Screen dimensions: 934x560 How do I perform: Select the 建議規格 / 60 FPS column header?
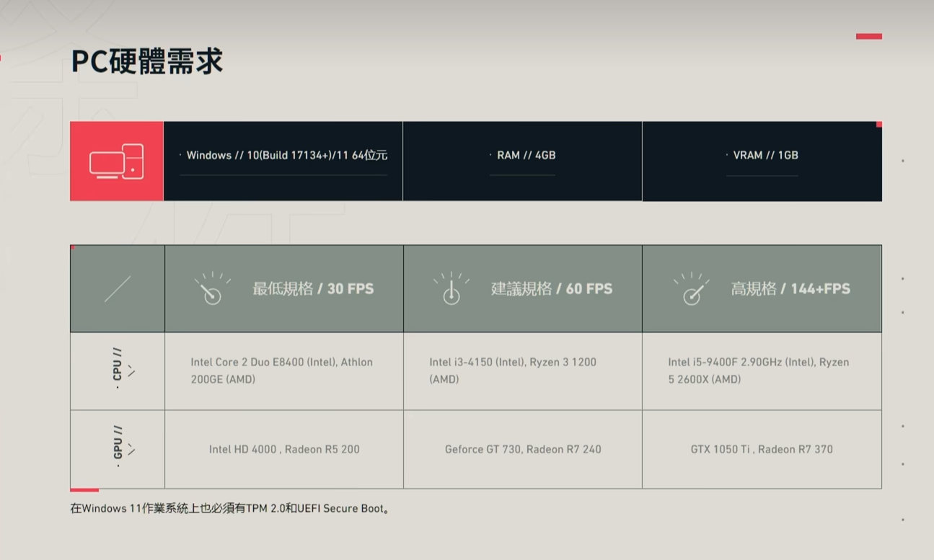(x=523, y=289)
